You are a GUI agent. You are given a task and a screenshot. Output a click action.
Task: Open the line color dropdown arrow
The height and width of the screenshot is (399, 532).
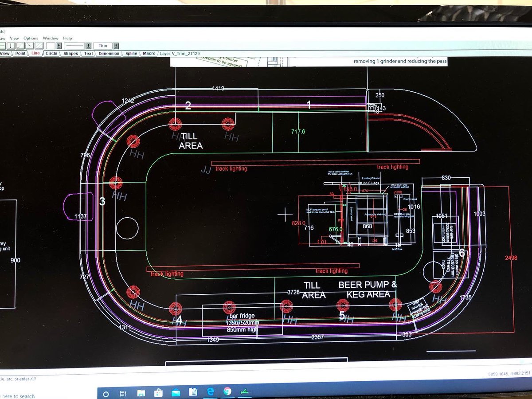(x=59, y=45)
